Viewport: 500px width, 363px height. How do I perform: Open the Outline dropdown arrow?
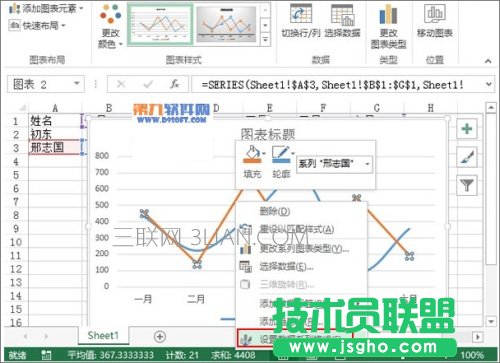(x=293, y=154)
